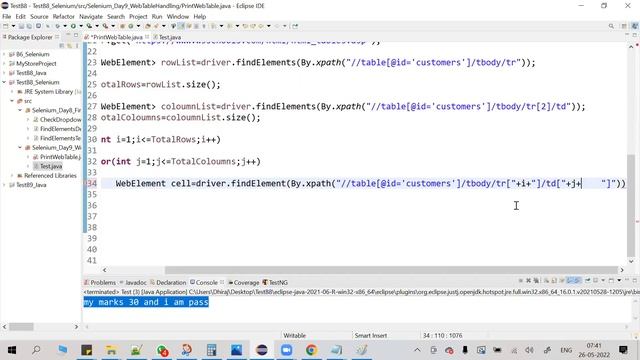Viewport: 640px width, 360px height.
Task: Maximize the Package Explorer view
Action: click(76, 36)
